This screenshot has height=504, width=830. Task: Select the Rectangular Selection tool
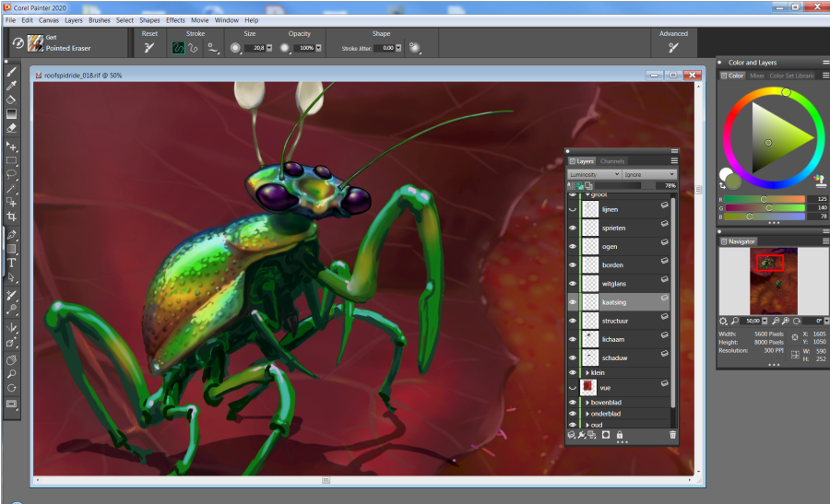[11, 160]
